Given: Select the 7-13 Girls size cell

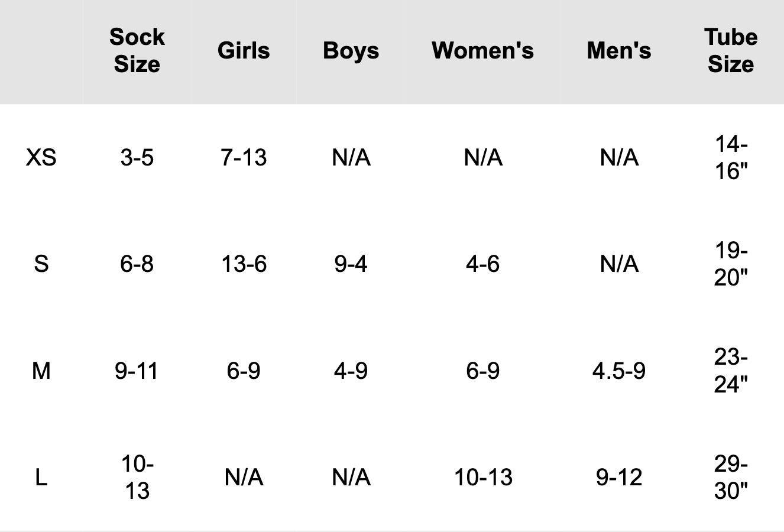Looking at the screenshot, I should pyautogui.click(x=244, y=158).
